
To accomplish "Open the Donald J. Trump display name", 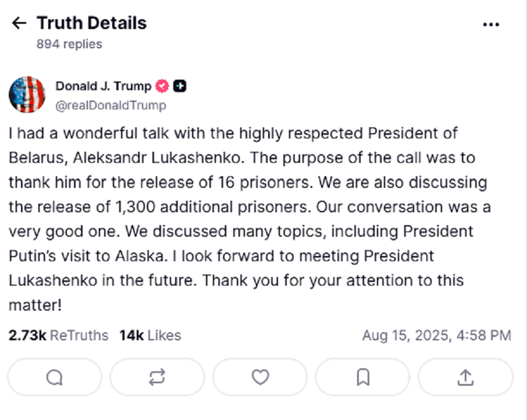I will [x=103, y=86].
